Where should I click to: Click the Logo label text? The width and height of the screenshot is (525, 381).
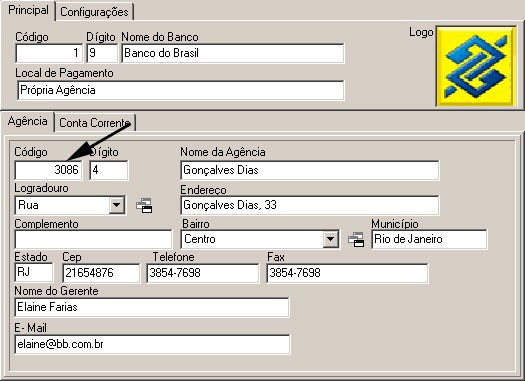[x=421, y=32]
